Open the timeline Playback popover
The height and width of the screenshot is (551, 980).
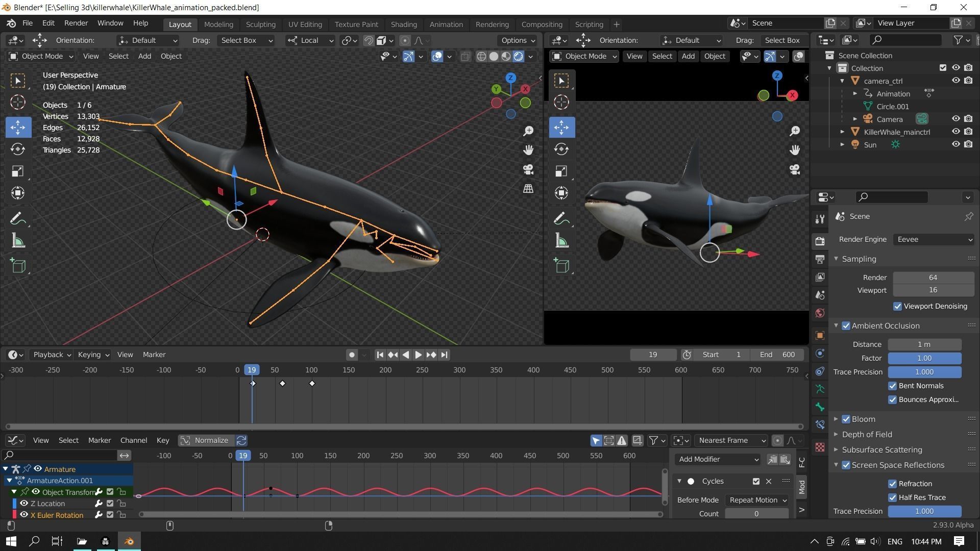point(52,355)
